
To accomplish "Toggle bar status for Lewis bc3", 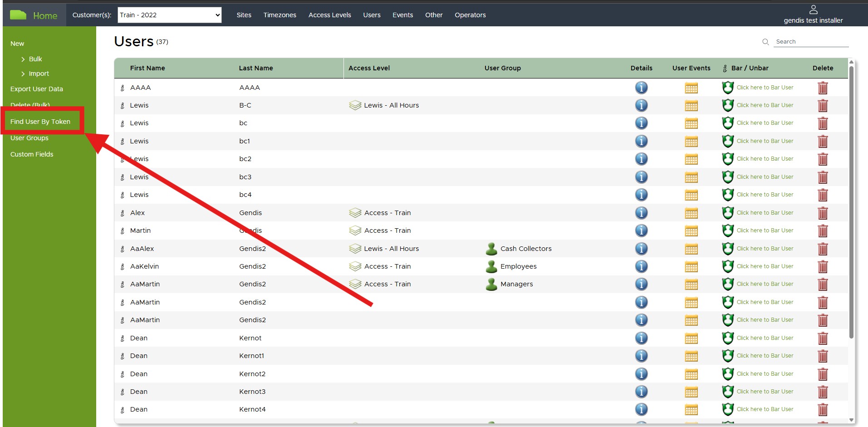I will click(765, 177).
